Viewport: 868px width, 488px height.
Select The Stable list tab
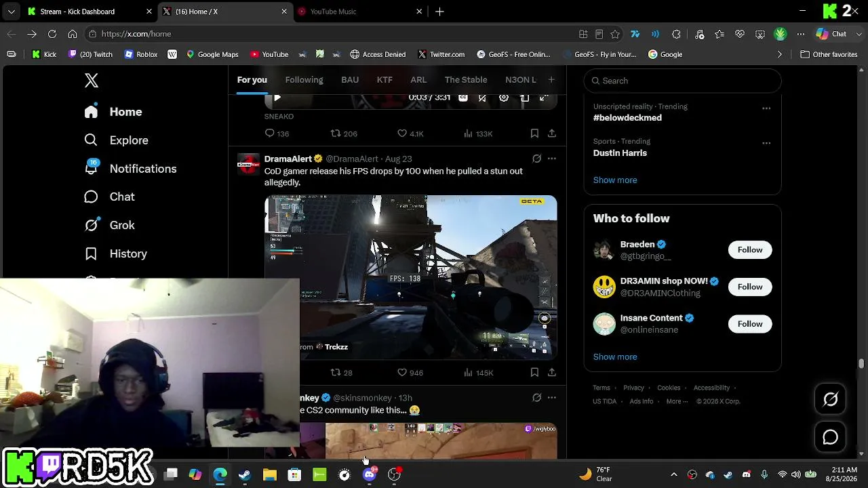click(x=466, y=80)
